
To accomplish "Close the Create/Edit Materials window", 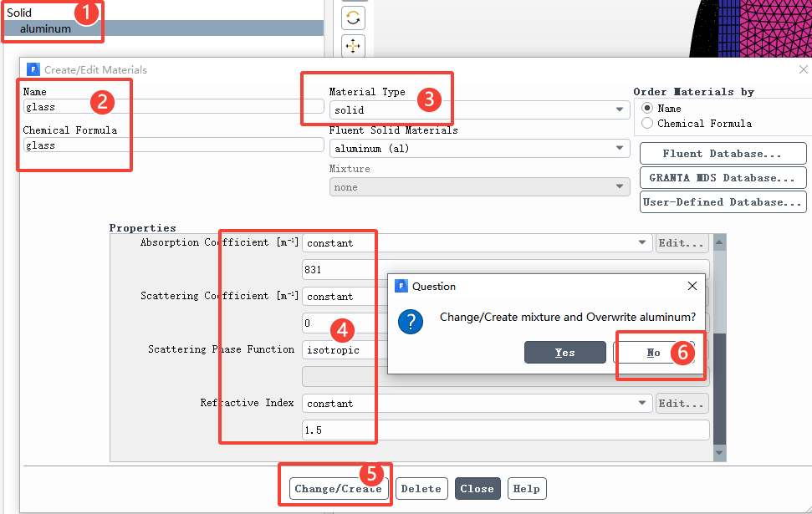I will 803,69.
